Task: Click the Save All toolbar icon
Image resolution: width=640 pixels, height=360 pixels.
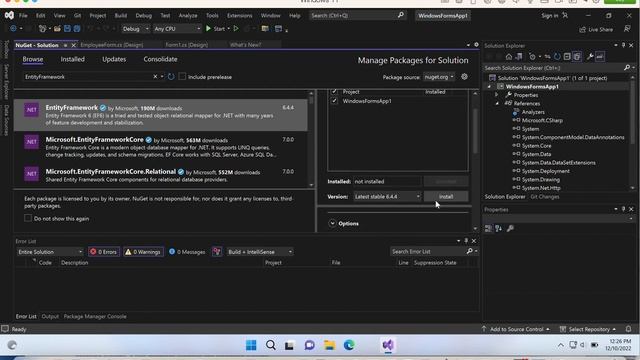Action: (x=76, y=29)
